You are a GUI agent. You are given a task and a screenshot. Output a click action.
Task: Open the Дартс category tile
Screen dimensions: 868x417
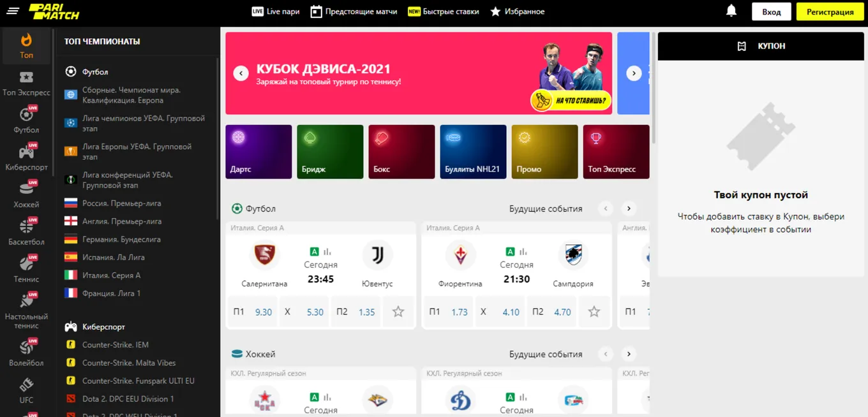tap(258, 152)
